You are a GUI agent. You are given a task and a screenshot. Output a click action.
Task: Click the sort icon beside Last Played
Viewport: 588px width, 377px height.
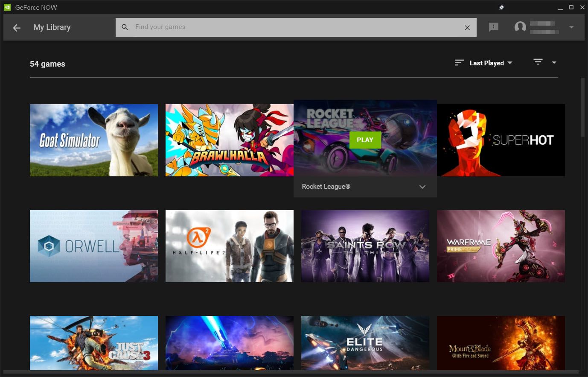tap(459, 62)
